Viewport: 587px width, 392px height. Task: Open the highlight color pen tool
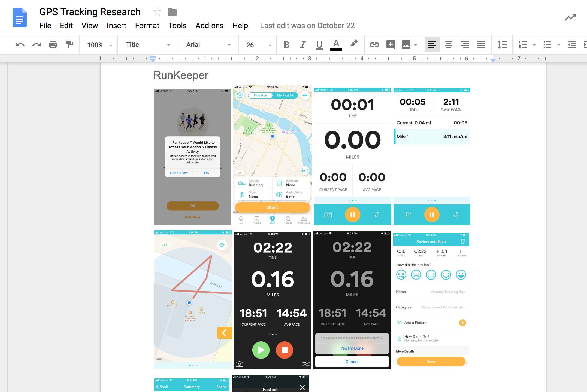(354, 44)
